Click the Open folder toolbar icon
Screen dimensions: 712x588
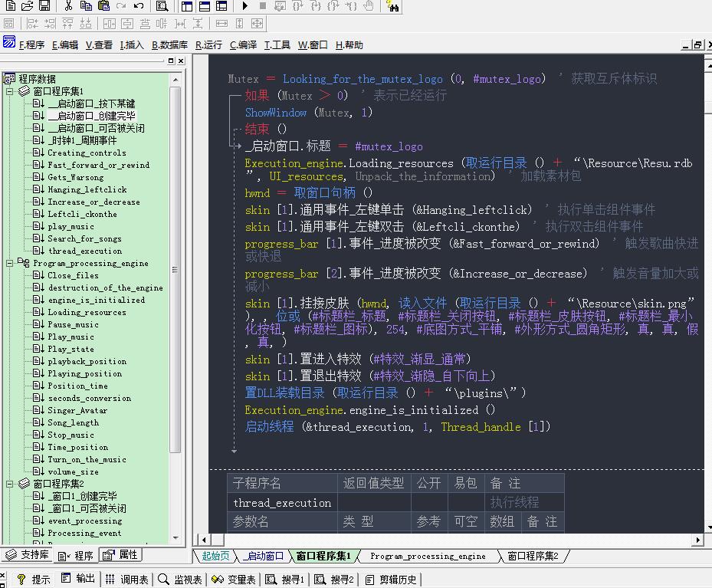pos(27,6)
